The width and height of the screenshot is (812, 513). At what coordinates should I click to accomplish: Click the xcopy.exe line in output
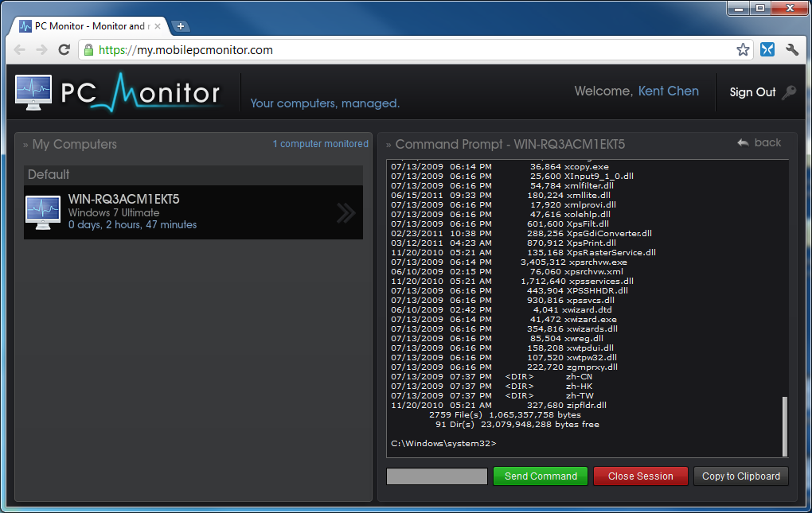500,166
